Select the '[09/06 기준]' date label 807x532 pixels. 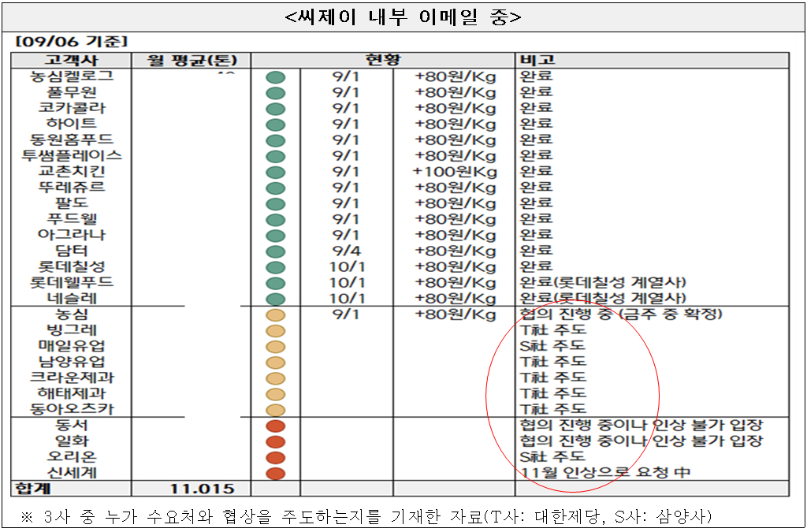coord(71,42)
